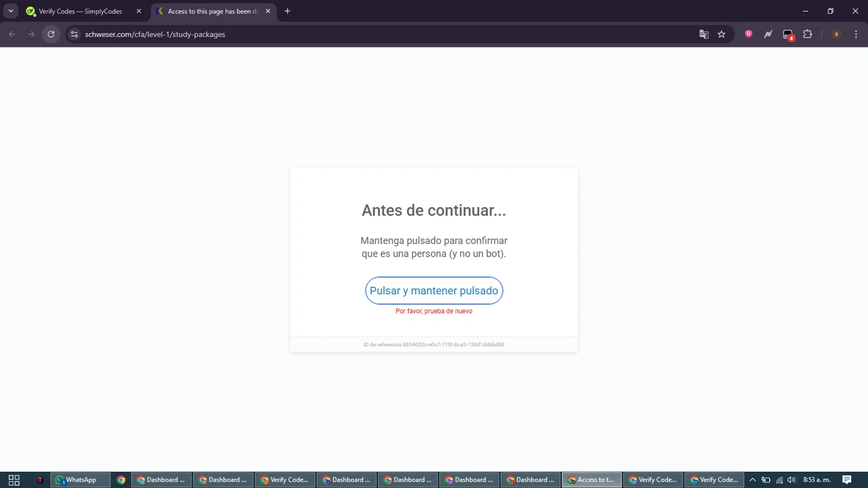Open a new browser tab

coord(288,11)
